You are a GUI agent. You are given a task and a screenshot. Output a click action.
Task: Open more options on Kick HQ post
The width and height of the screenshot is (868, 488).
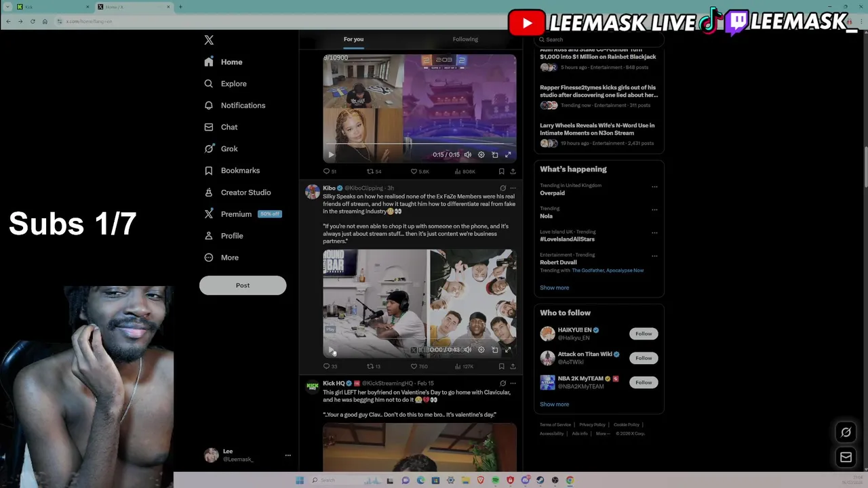click(513, 383)
